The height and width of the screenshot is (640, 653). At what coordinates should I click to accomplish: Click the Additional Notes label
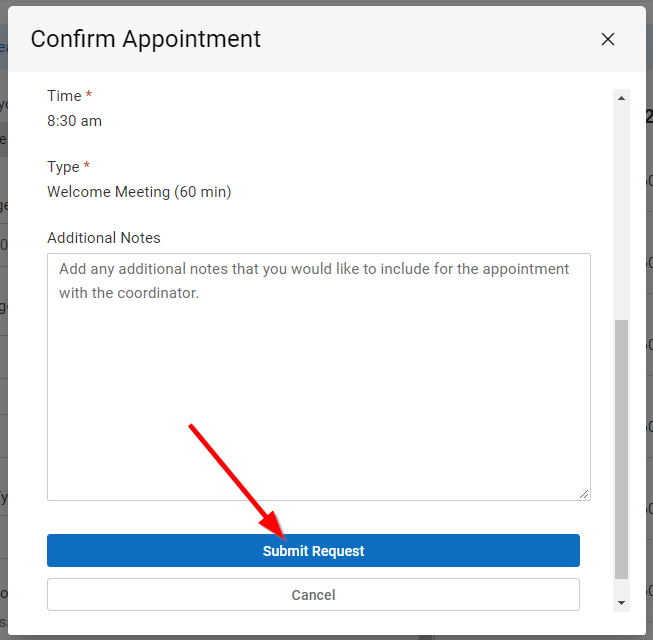pos(104,238)
